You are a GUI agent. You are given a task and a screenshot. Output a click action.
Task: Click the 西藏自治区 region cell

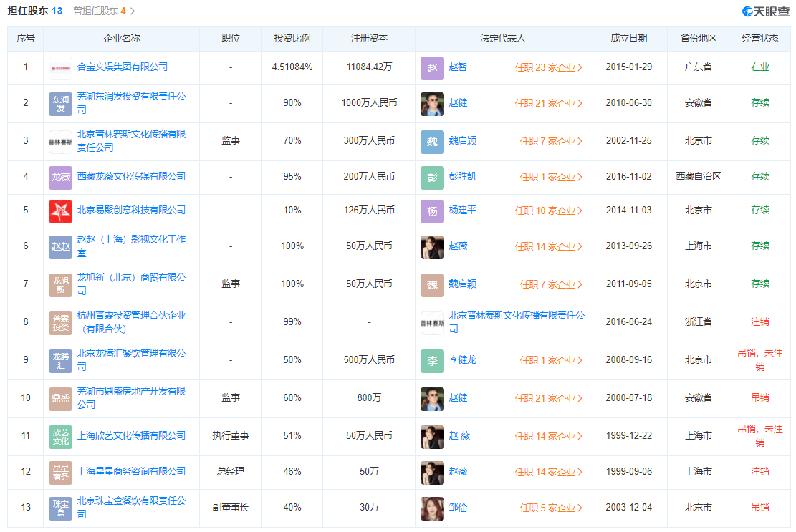click(698, 176)
